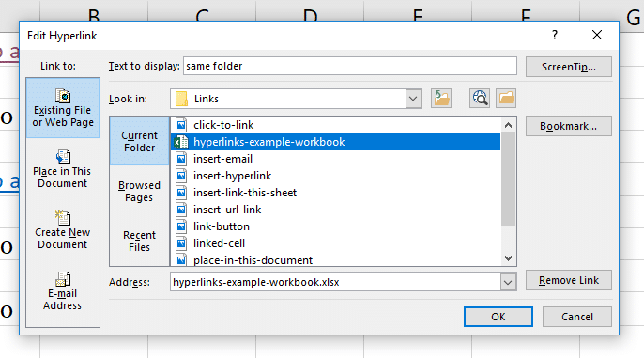Expand the Address history dropdown
The height and width of the screenshot is (358, 644).
point(508,283)
